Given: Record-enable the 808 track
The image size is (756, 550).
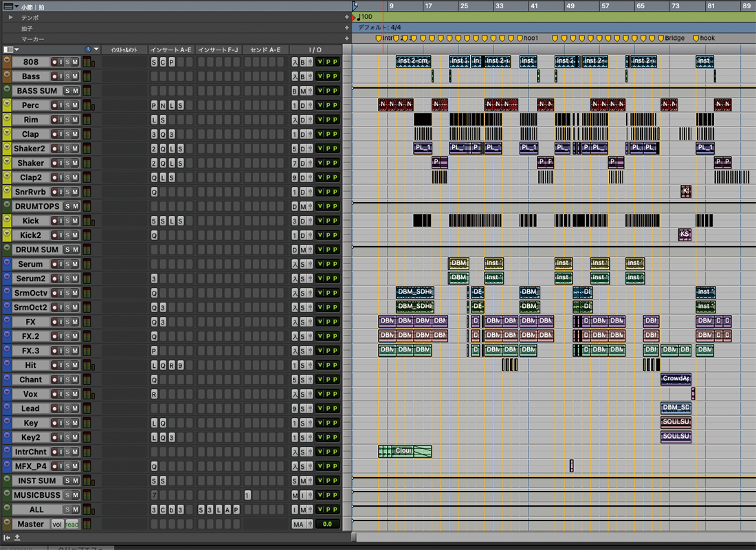Looking at the screenshot, I should coord(54,62).
